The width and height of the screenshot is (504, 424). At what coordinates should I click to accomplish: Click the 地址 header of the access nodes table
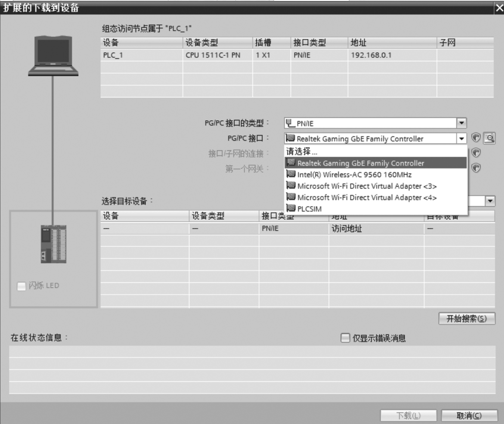pos(392,43)
